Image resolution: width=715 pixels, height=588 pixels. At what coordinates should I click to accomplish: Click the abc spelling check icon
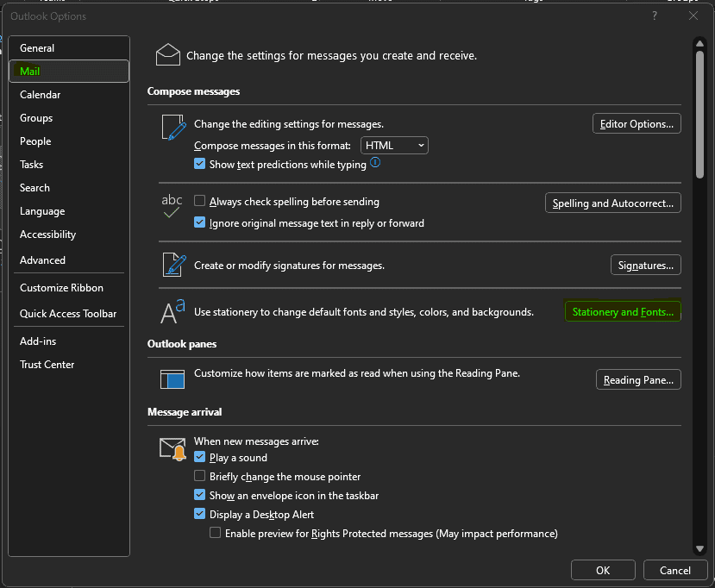pos(172,206)
